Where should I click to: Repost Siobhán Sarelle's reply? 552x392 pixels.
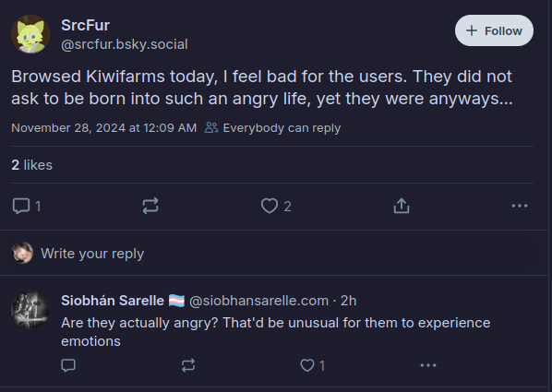188,365
